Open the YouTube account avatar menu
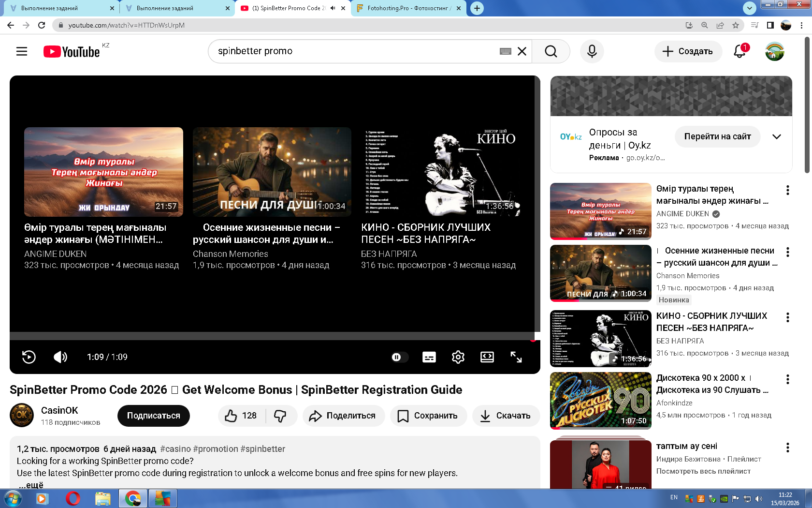This screenshot has width=812, height=508. (774, 51)
